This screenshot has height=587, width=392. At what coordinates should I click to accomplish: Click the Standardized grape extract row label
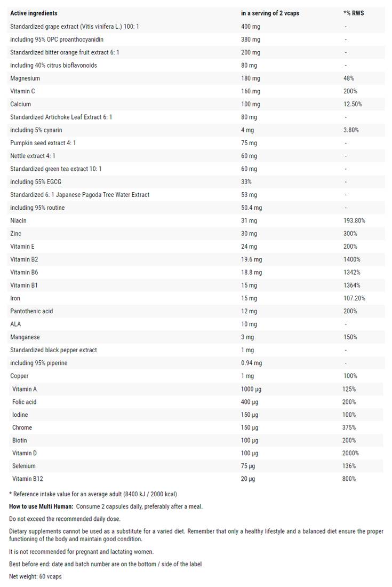click(75, 26)
